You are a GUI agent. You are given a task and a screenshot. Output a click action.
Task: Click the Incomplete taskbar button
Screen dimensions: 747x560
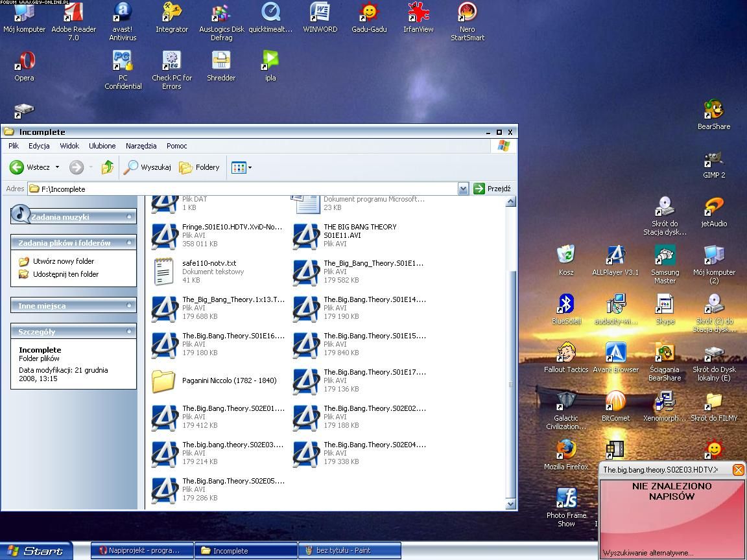(x=246, y=550)
